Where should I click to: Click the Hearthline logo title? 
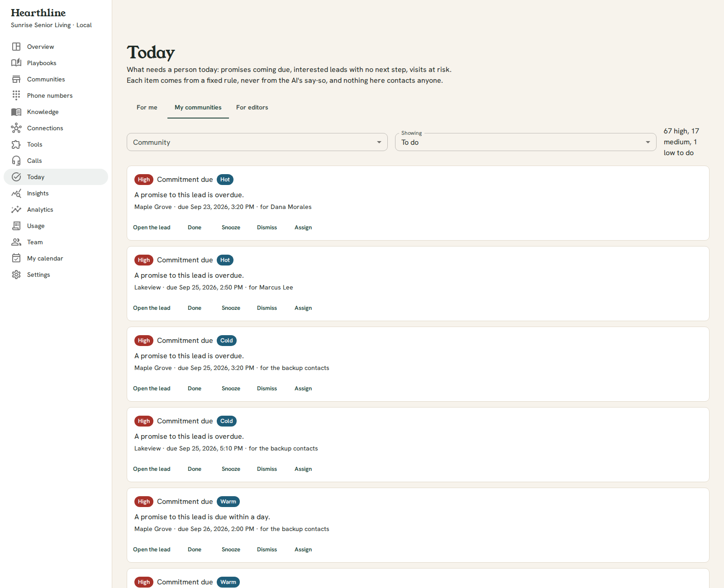pyautogui.click(x=38, y=13)
